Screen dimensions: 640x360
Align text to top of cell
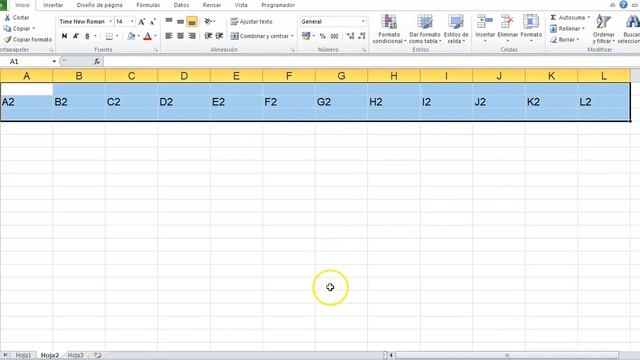(169, 21)
